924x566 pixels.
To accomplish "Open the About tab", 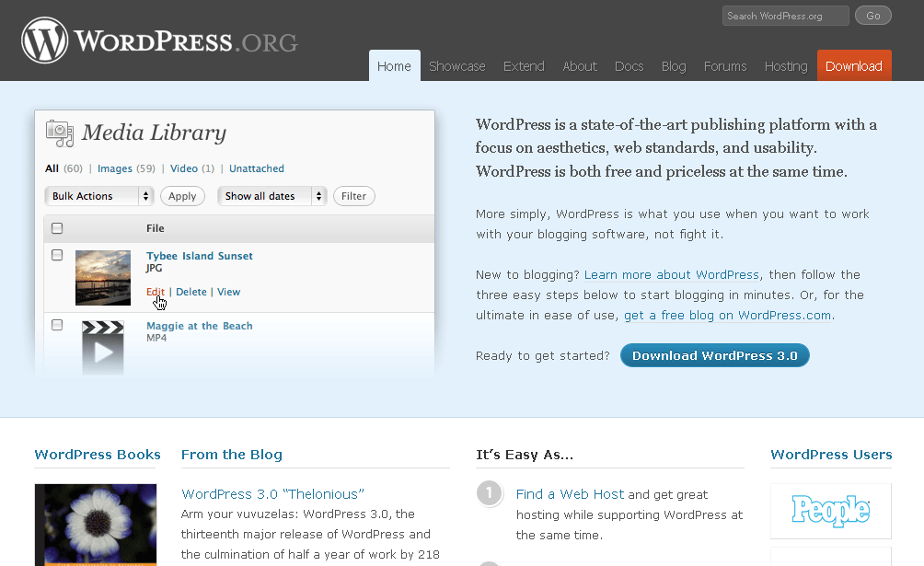I will click(x=580, y=66).
